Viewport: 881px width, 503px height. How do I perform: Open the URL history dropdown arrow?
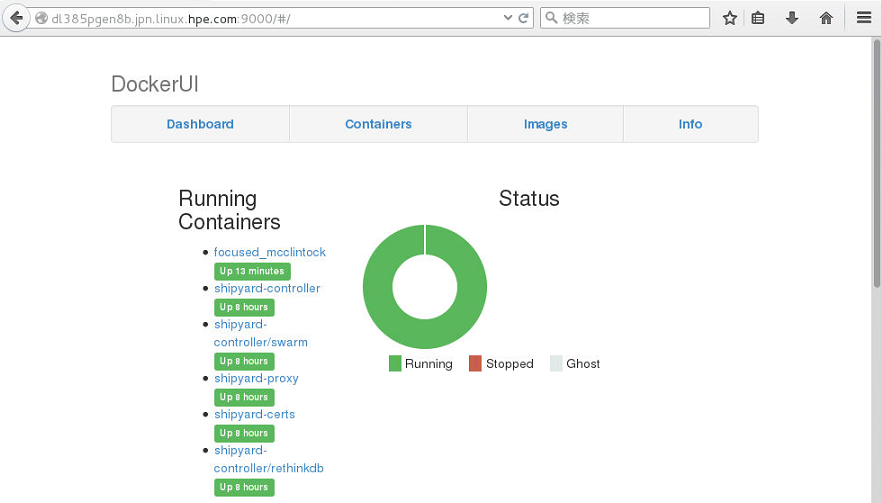(508, 18)
